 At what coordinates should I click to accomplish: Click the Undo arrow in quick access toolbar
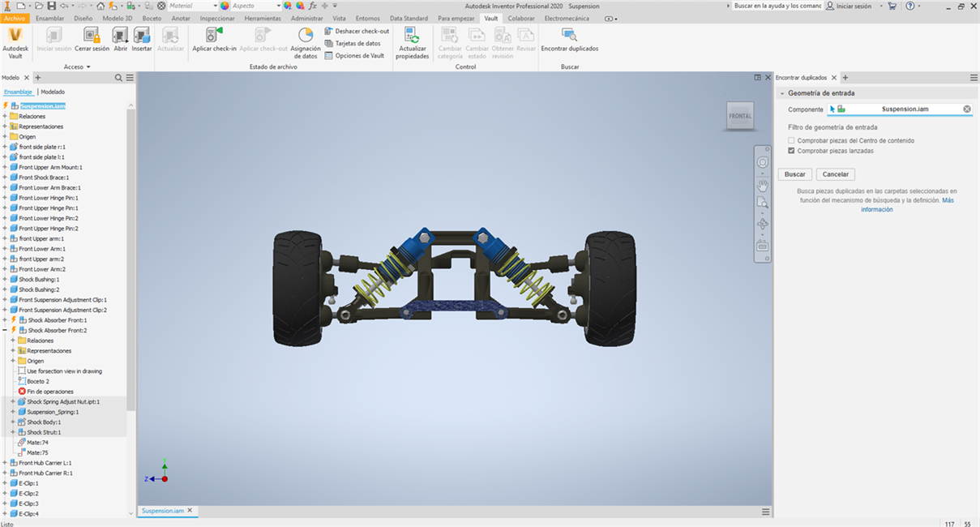tap(65, 6)
